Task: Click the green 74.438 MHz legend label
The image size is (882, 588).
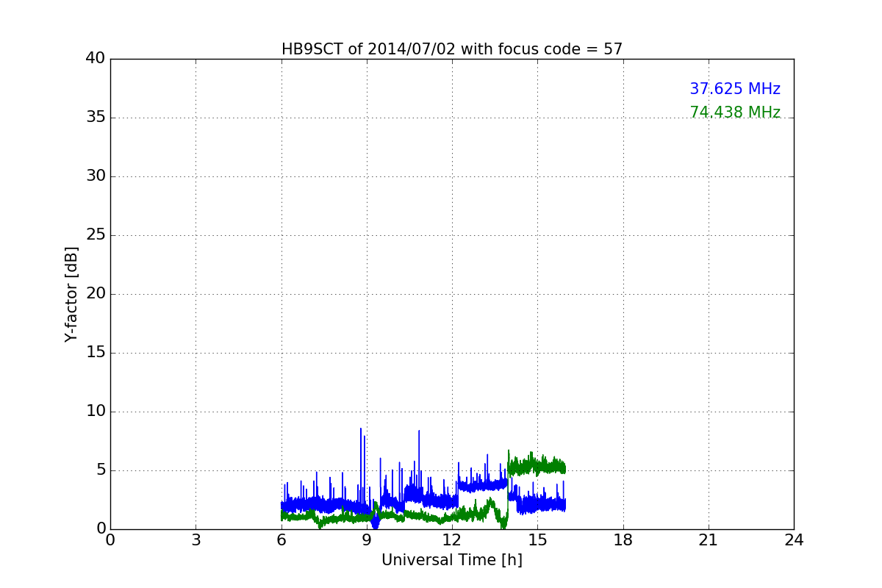Action: (x=735, y=112)
